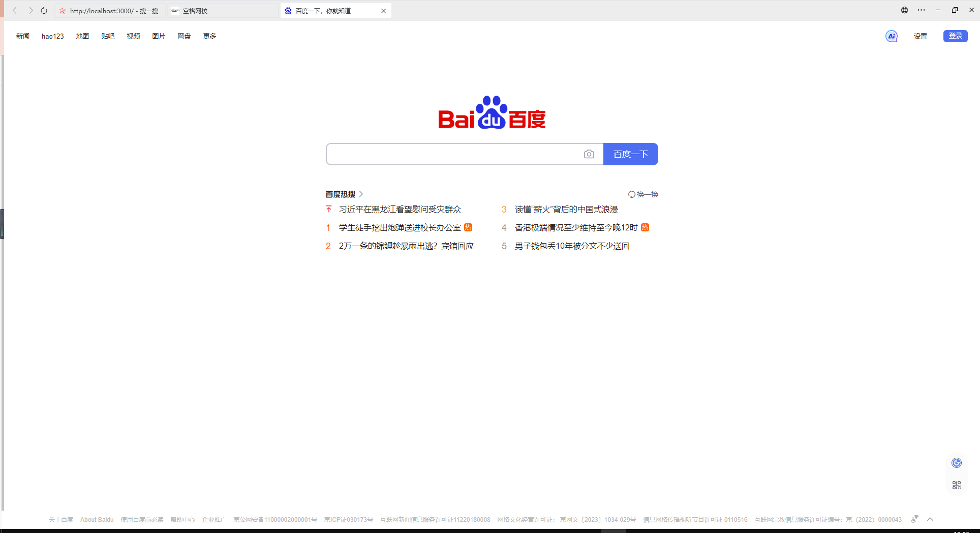Open 帮助中心 footer link
980x533 pixels.
pos(182,520)
